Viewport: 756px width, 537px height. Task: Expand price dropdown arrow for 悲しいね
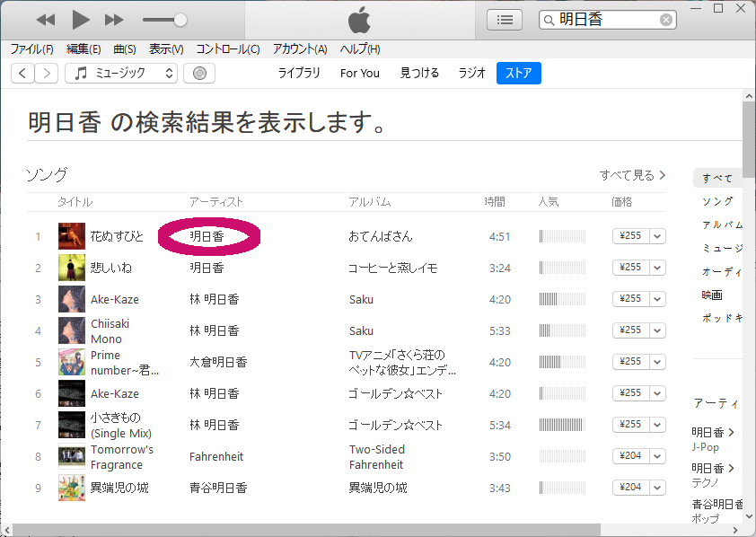click(657, 268)
